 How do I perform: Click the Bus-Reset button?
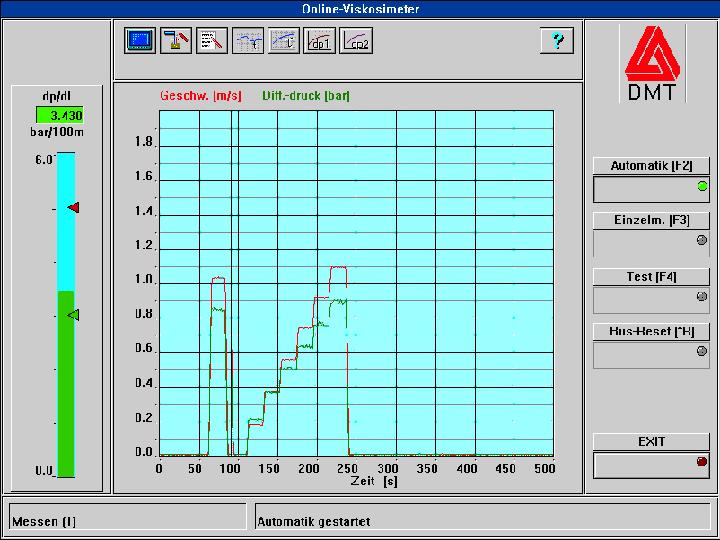point(651,331)
